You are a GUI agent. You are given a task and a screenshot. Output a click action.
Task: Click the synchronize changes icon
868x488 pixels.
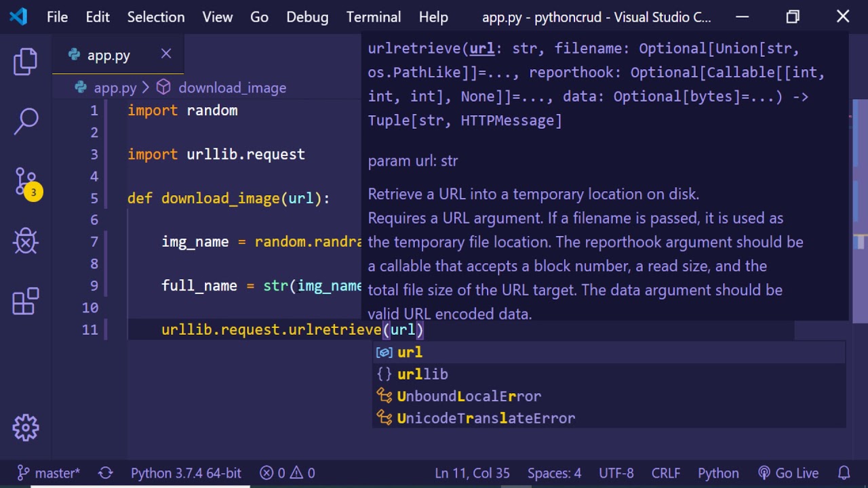tap(105, 473)
